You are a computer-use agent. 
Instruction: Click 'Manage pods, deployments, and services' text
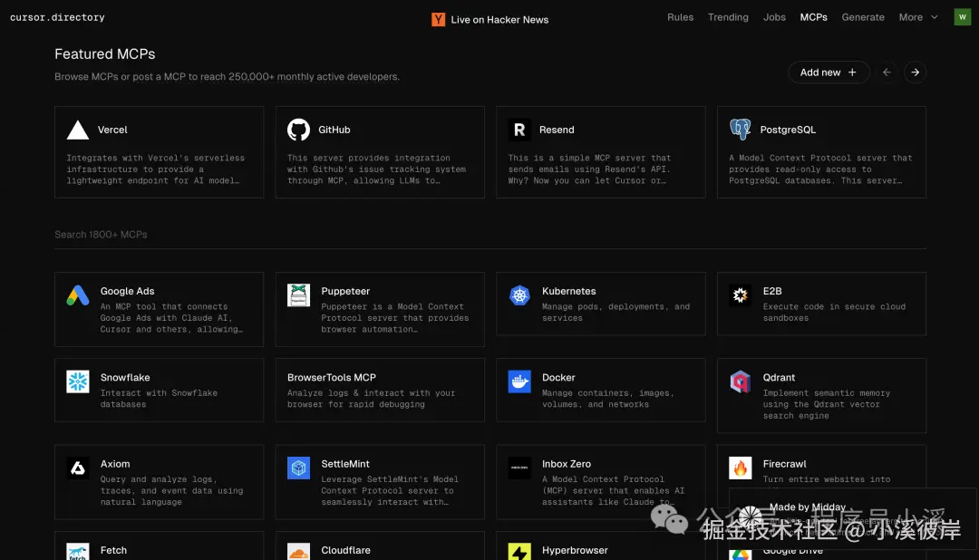[616, 312]
